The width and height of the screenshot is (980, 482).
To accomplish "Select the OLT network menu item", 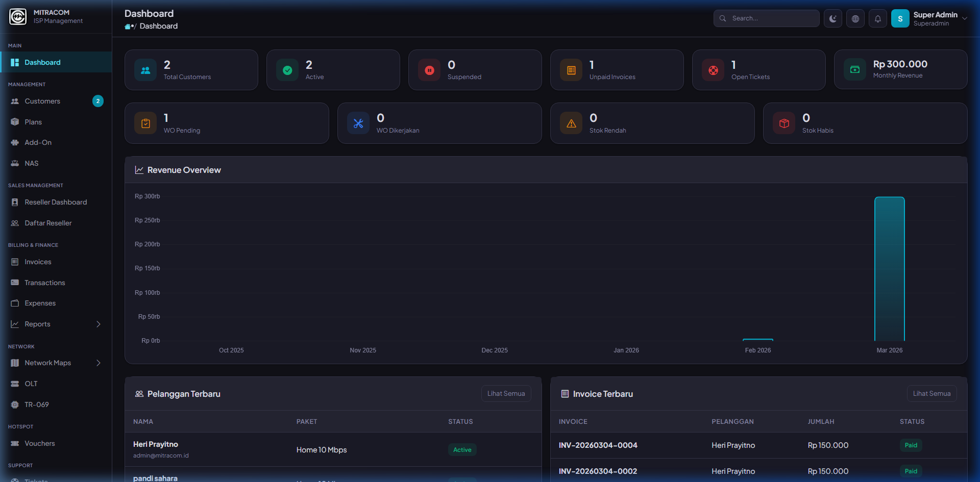I will tap(32, 384).
